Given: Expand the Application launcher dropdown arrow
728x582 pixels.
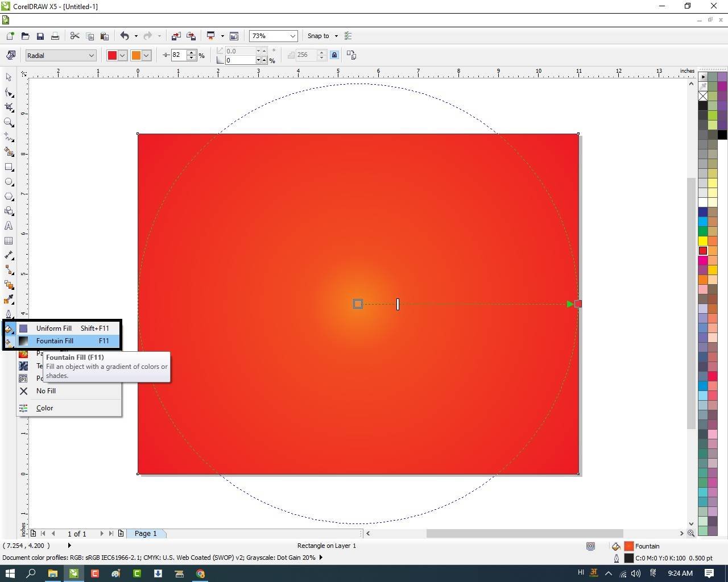Looking at the screenshot, I should [x=222, y=36].
